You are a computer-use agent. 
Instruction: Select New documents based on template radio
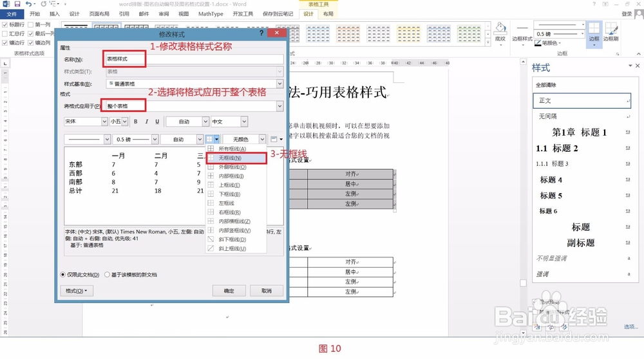107,275
